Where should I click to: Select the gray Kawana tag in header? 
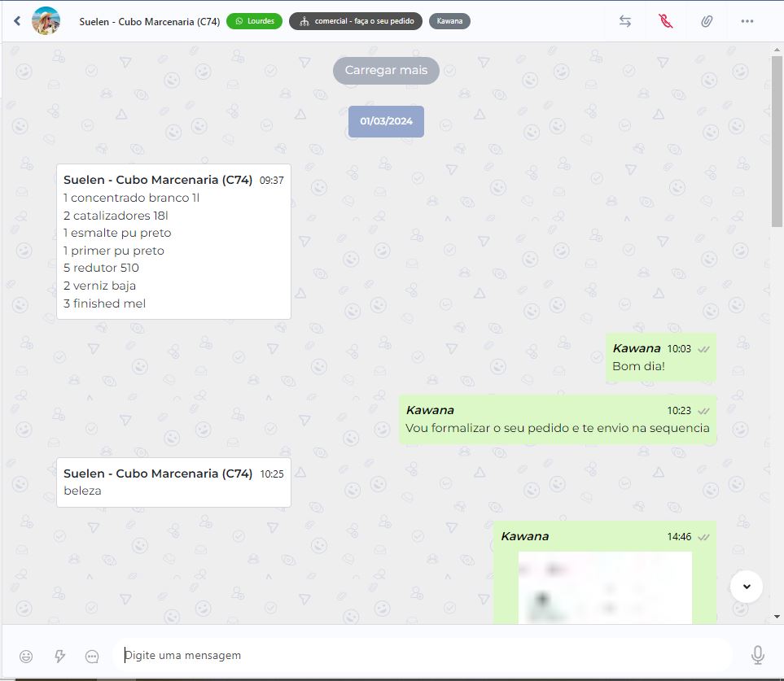click(449, 21)
